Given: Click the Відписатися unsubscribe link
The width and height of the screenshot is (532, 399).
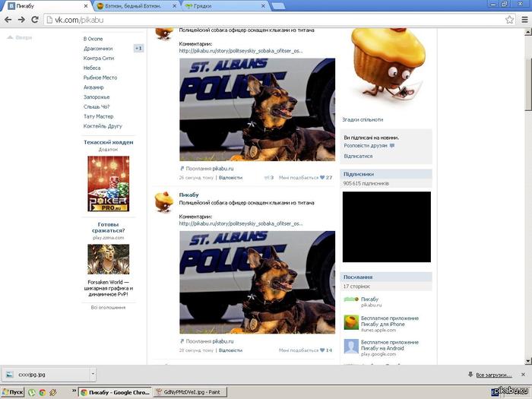Looking at the screenshot, I should pos(358,156).
